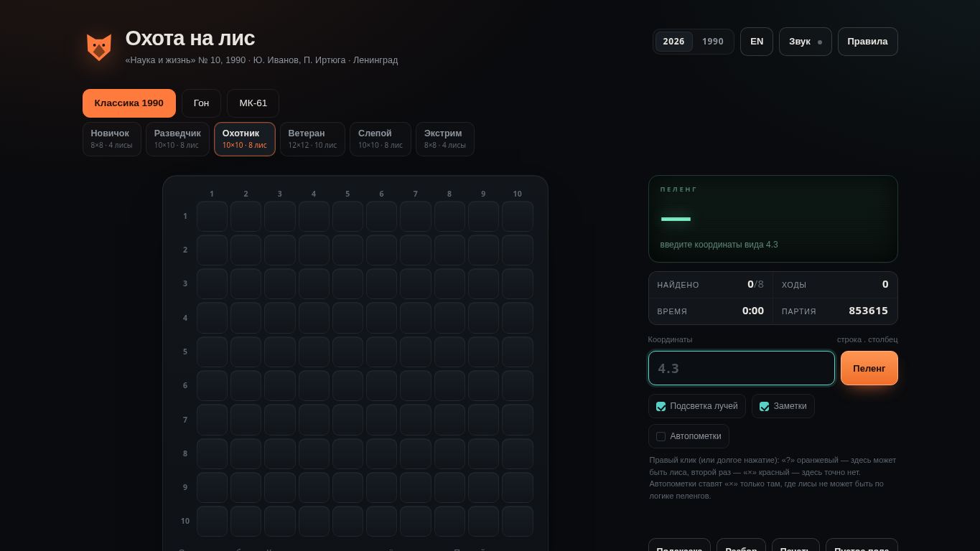Viewport: 980px width, 551px height.
Task: Select the Ветеран 12×12 difficulty
Action: (x=312, y=139)
